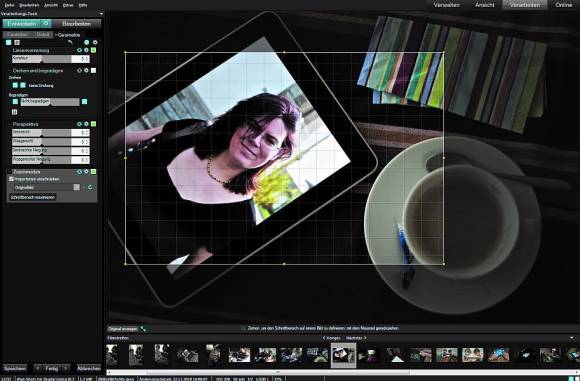Click the Korrektur value field

(80, 59)
